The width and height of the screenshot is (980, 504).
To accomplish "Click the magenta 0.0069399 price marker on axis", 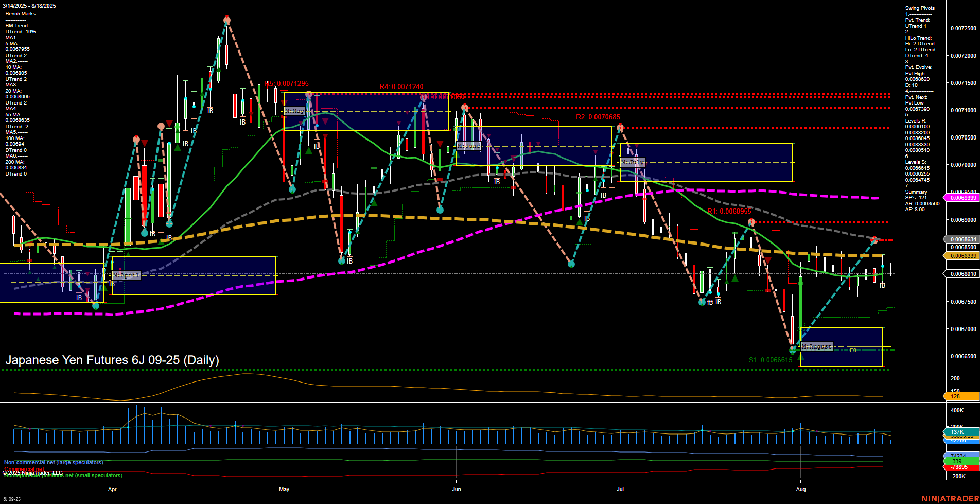I will point(961,198).
